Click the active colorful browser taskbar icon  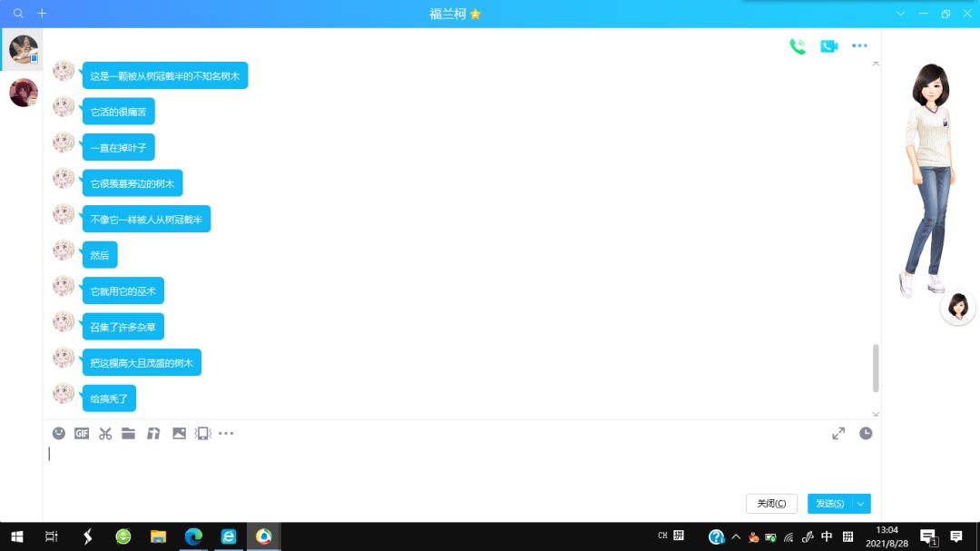pyautogui.click(x=264, y=536)
